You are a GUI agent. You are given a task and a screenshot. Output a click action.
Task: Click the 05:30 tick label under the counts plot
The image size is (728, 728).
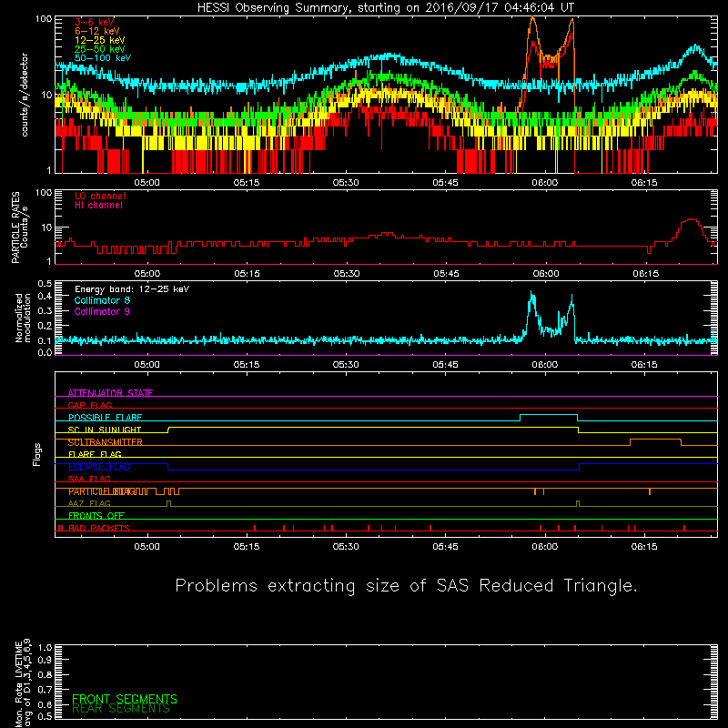click(x=346, y=183)
